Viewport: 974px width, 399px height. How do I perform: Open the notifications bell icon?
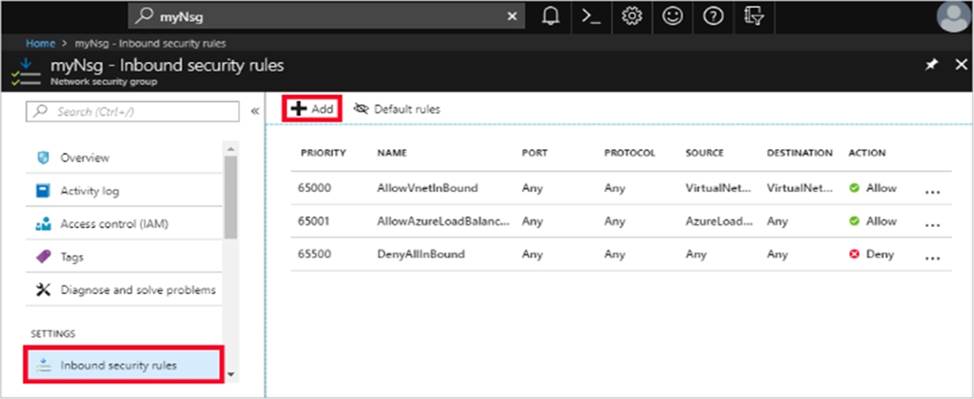pos(550,17)
